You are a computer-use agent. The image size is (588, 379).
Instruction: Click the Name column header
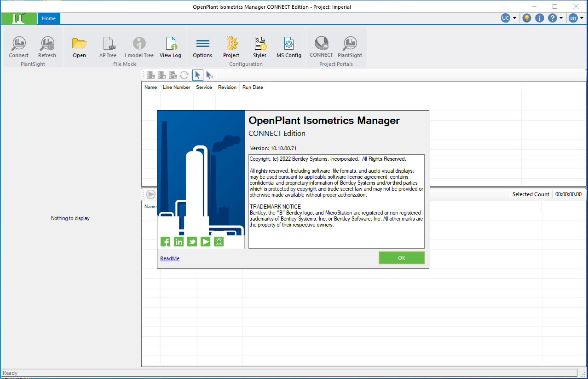point(150,87)
